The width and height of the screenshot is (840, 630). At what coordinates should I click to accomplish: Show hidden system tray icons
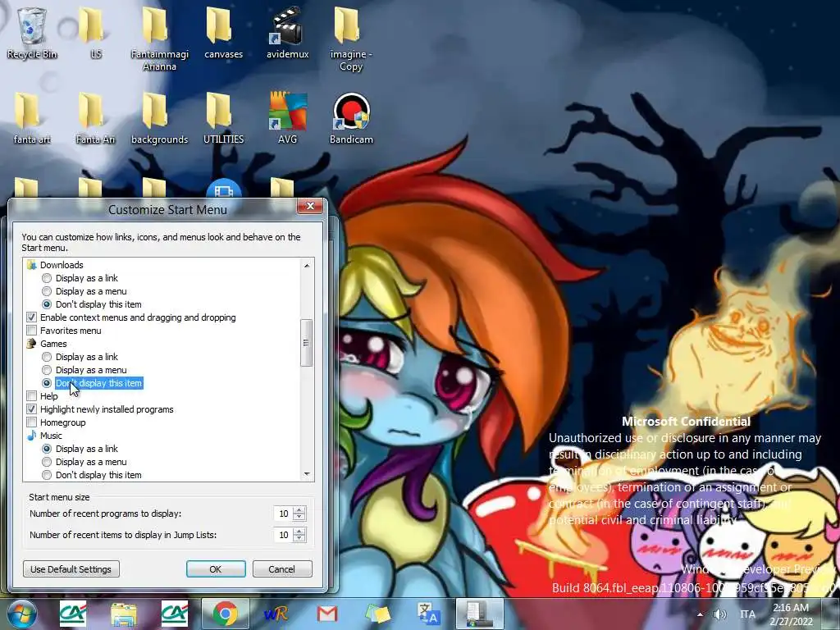click(701, 614)
